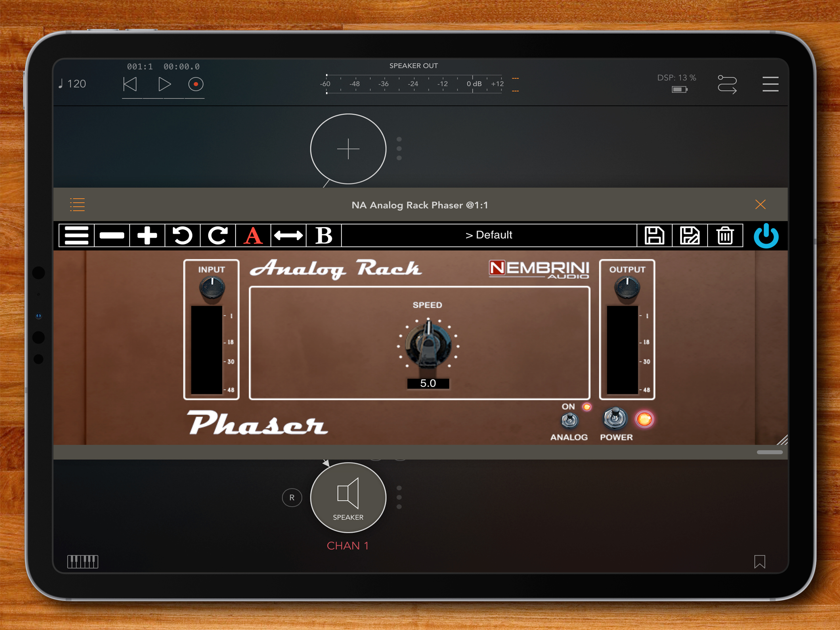Open the piano keyboard icon at bottom left

[x=83, y=561]
